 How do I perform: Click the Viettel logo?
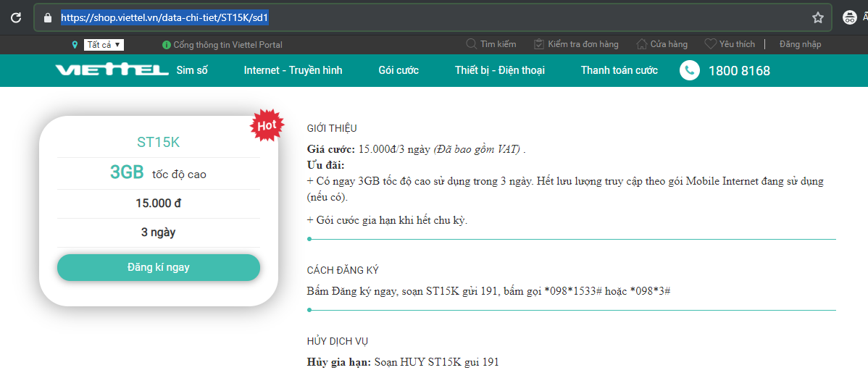coord(112,70)
